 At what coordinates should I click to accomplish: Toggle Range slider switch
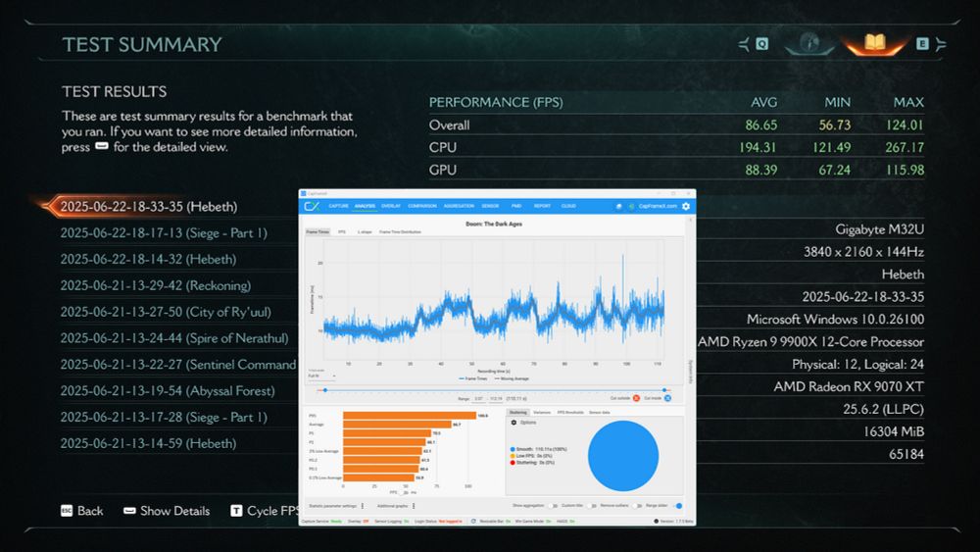click(x=678, y=506)
